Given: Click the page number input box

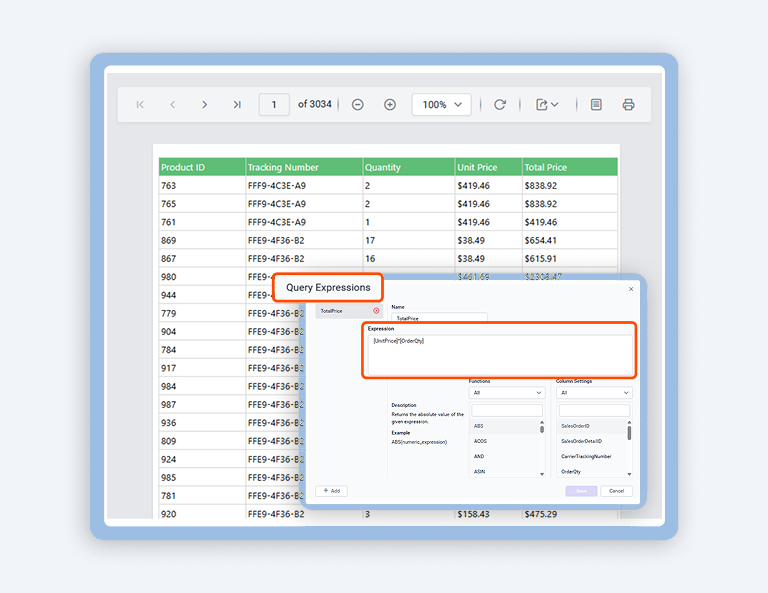Looking at the screenshot, I should (x=274, y=104).
